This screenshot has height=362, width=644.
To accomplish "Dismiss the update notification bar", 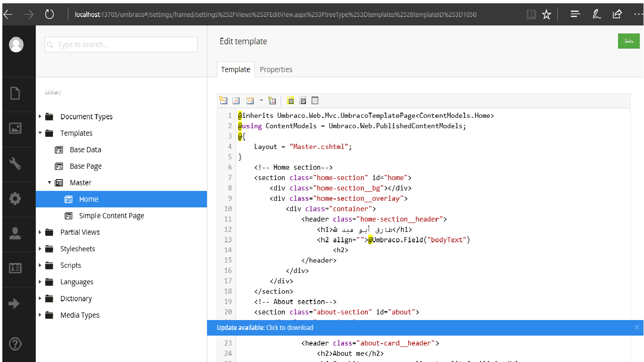I will click(636, 327).
